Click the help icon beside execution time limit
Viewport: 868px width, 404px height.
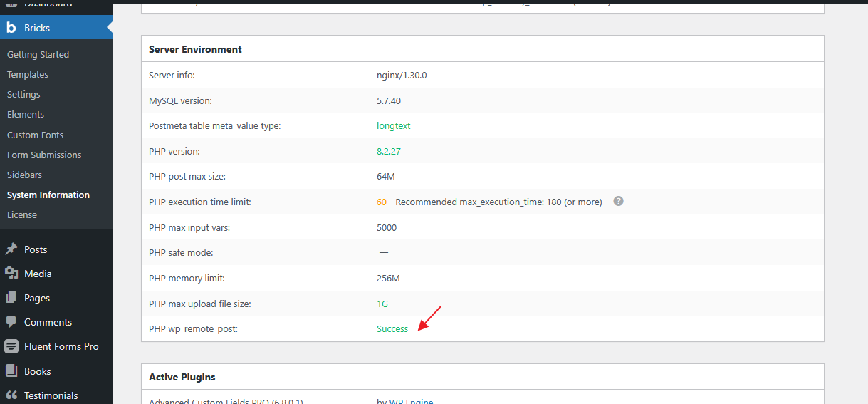618,202
